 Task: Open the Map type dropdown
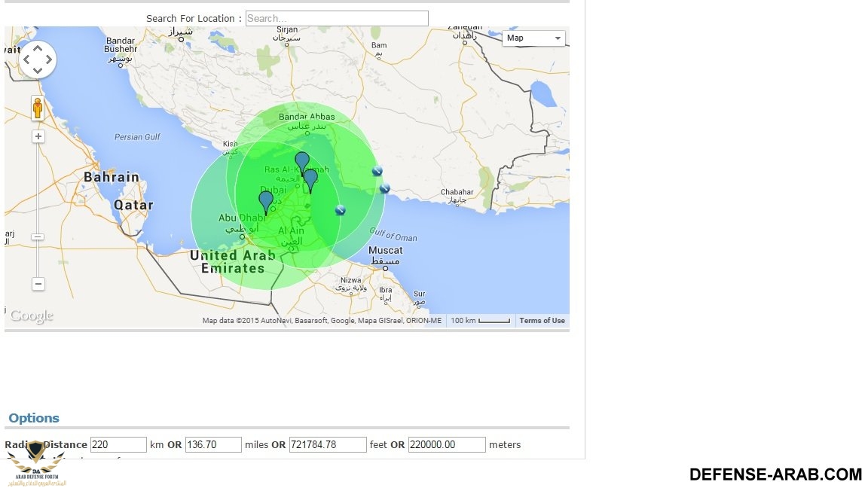[x=533, y=38]
